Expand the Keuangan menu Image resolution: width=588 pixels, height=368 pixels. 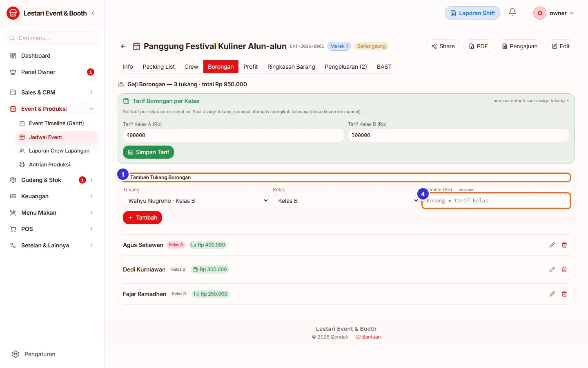tap(52, 196)
